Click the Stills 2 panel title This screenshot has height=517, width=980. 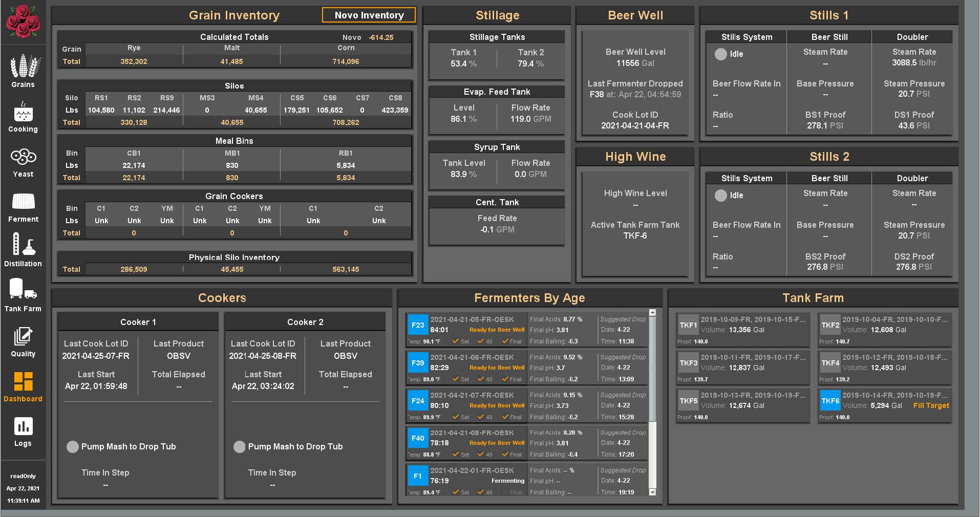pyautogui.click(x=829, y=157)
